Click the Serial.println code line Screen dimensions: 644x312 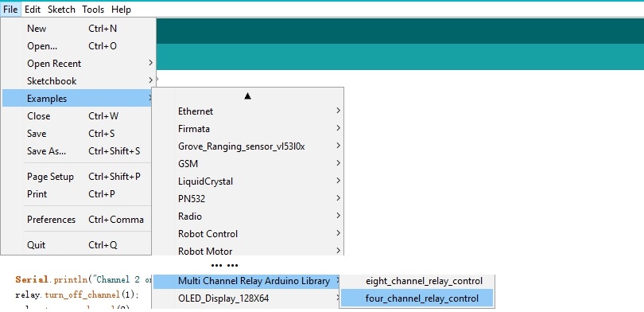pos(83,280)
